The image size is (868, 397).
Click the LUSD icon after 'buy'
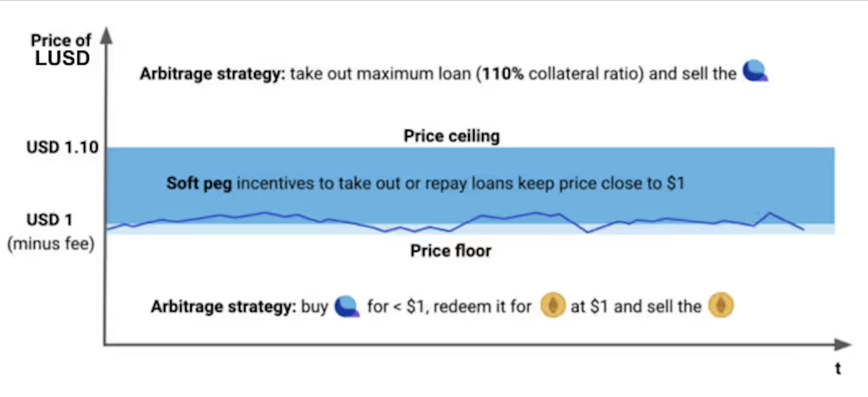coord(347,306)
